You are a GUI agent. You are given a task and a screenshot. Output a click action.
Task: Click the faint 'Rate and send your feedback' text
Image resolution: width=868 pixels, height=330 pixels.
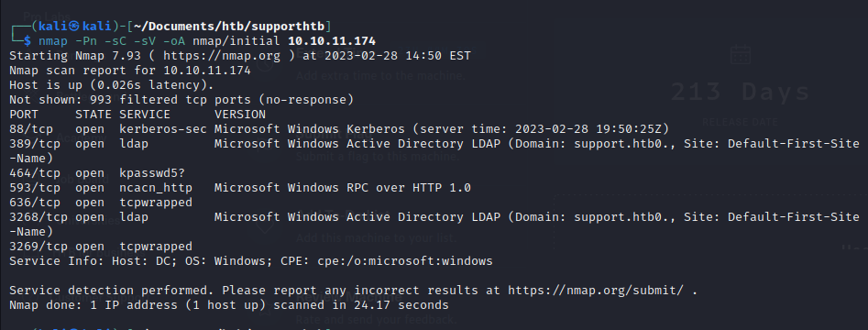point(376,320)
